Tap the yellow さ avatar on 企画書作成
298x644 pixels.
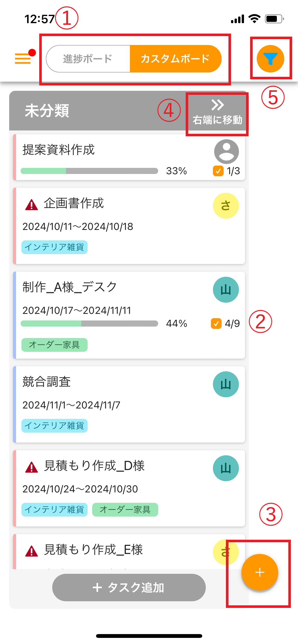tap(226, 206)
